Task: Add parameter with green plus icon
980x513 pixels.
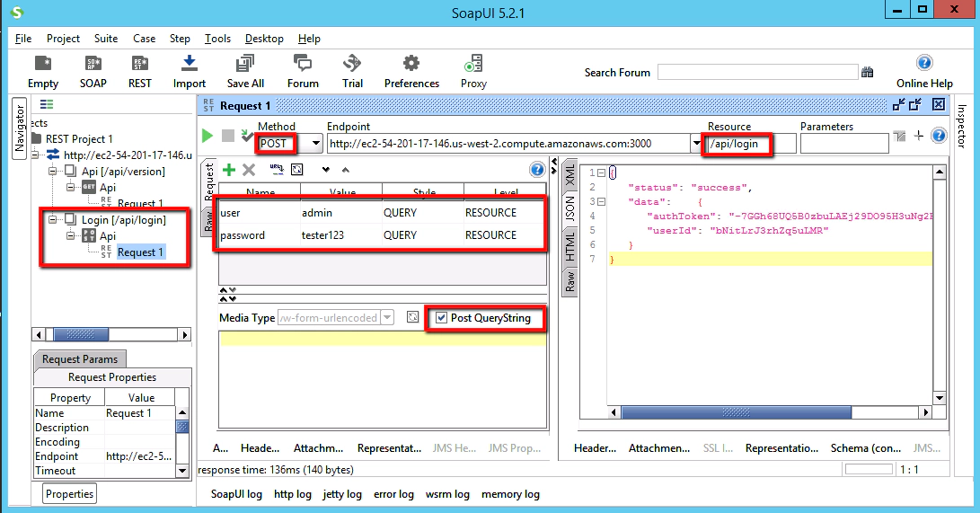Action: (229, 169)
